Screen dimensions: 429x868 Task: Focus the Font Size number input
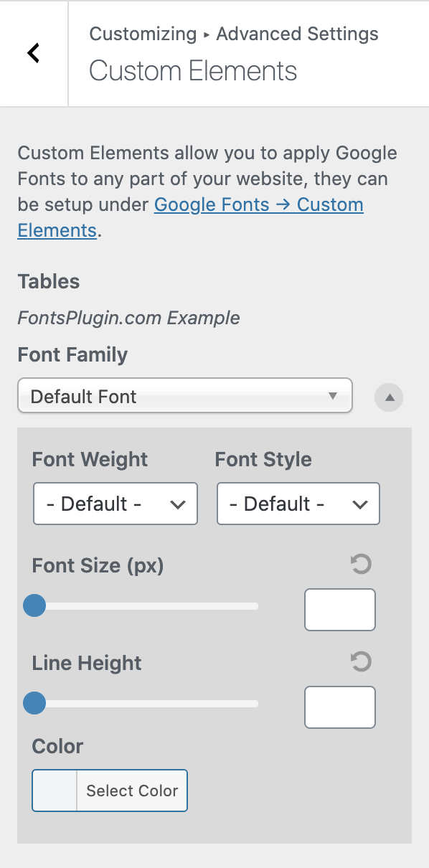[x=340, y=610]
